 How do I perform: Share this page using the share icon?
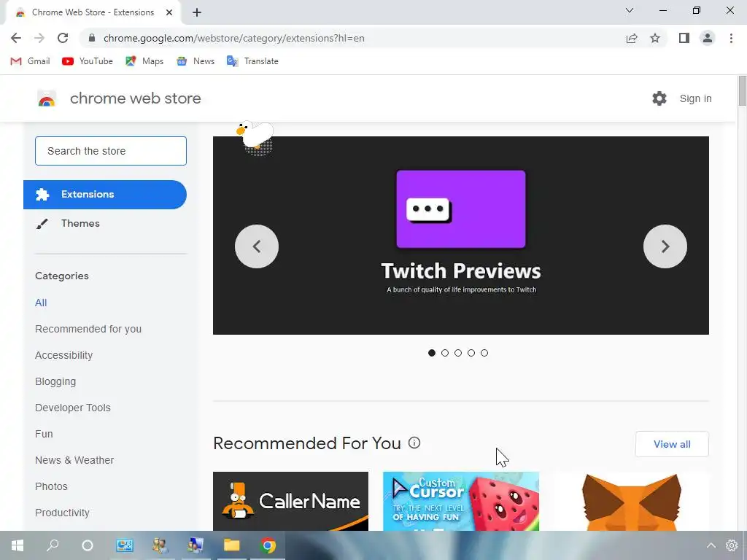pos(632,38)
